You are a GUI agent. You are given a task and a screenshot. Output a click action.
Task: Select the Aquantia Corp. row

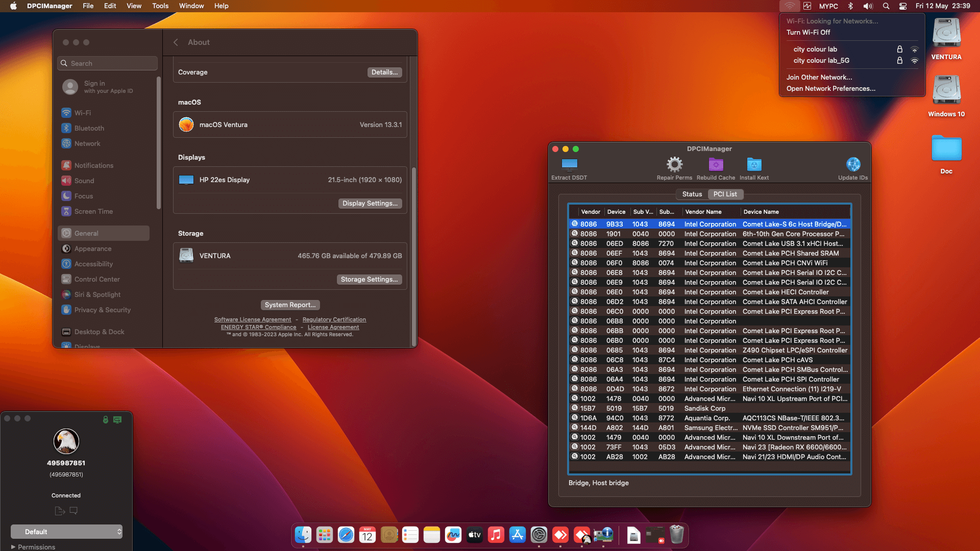point(710,418)
